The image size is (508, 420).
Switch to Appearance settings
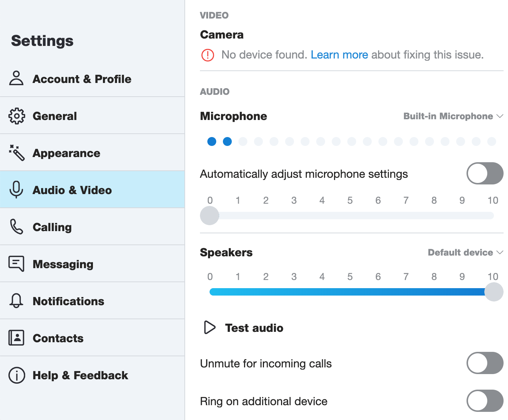pyautogui.click(x=92, y=153)
